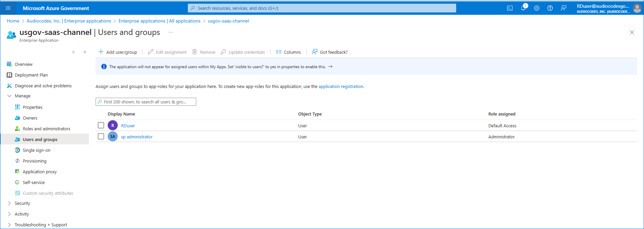Viewport: 644px width, 229px height.
Task: Click the usgov-saas-channel breadcrumb
Action: (228, 21)
